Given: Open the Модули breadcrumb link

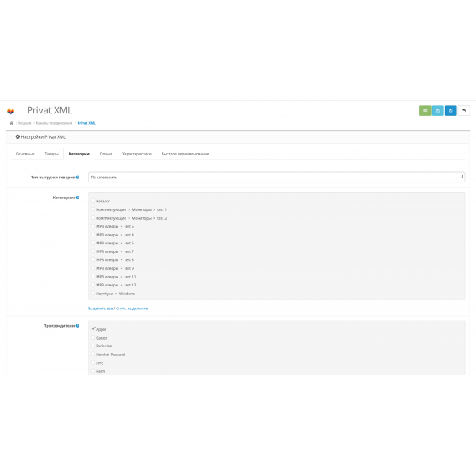Looking at the screenshot, I should pyautogui.click(x=25, y=123).
